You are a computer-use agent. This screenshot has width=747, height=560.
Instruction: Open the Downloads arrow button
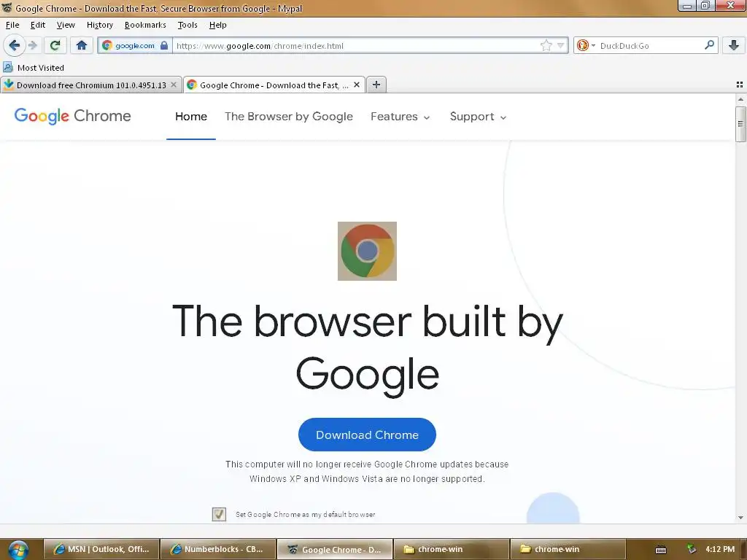(x=734, y=46)
